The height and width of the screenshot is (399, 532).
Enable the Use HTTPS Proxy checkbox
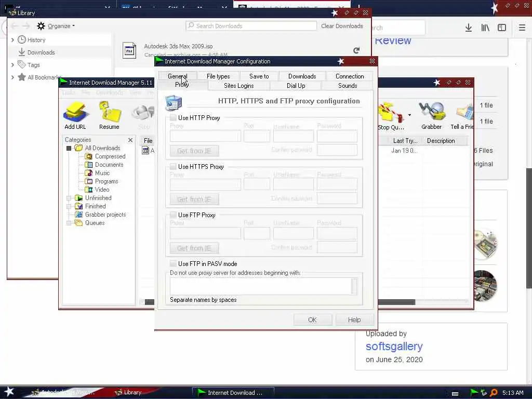tap(174, 167)
